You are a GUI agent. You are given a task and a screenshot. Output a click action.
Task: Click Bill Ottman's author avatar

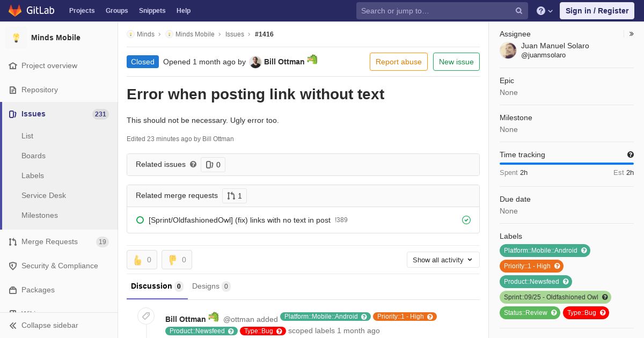[x=255, y=62]
